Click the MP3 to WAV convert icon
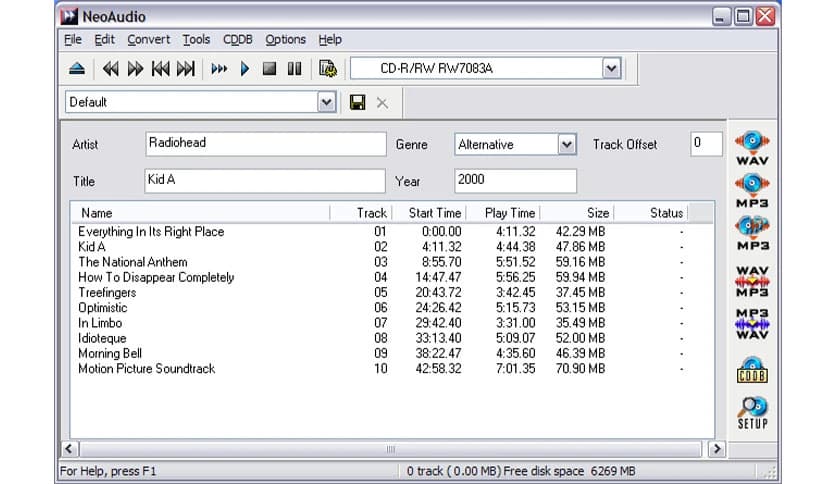The height and width of the screenshot is (484, 836). [752, 325]
